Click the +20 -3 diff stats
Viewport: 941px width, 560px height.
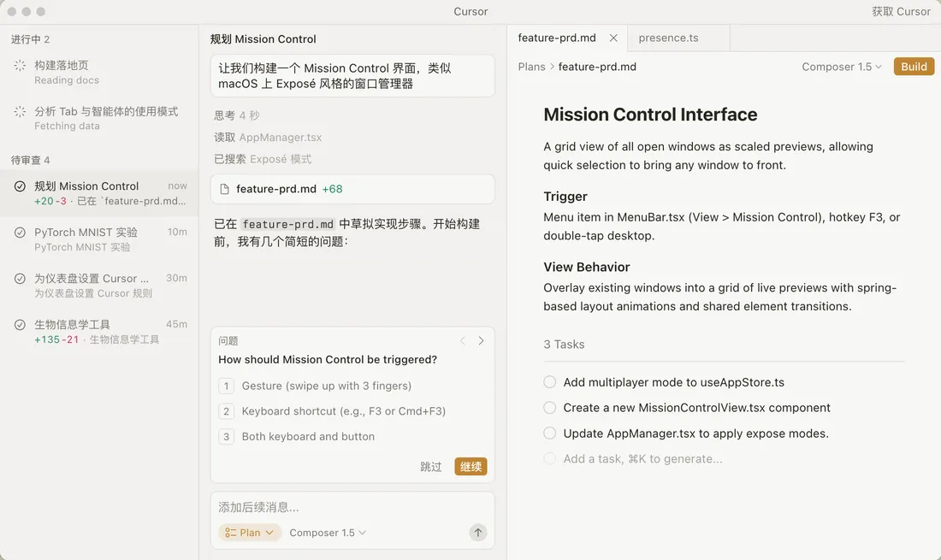click(x=50, y=202)
